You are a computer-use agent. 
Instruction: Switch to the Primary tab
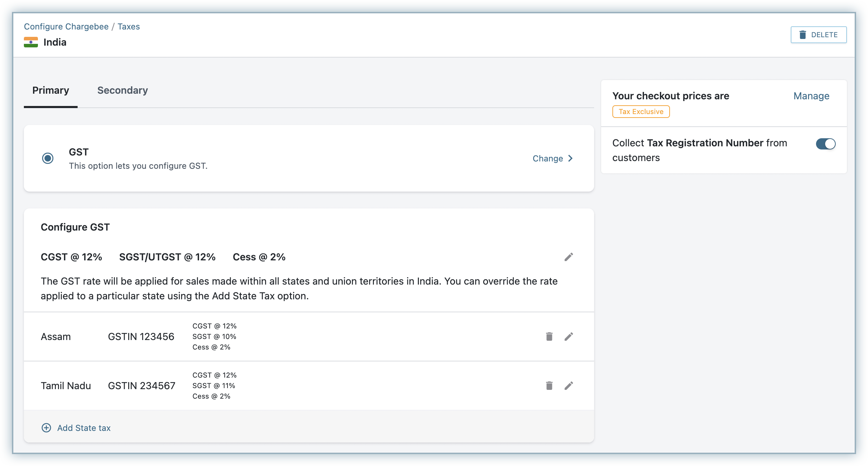pos(51,90)
